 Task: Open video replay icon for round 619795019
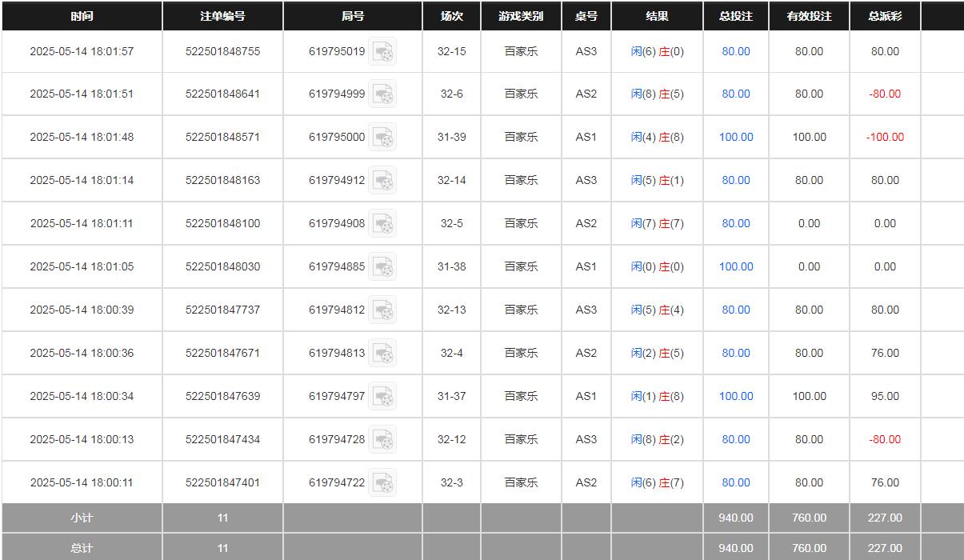[382, 52]
